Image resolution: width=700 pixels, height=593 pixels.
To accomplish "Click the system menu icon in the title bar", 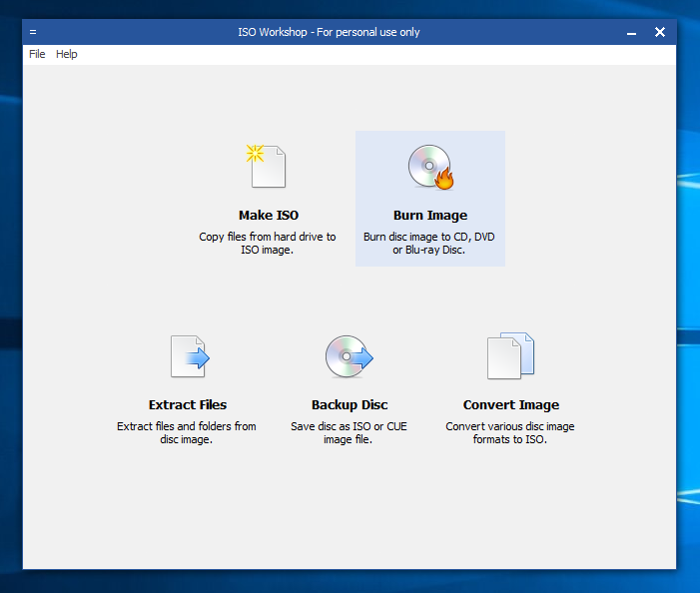I will [33, 32].
